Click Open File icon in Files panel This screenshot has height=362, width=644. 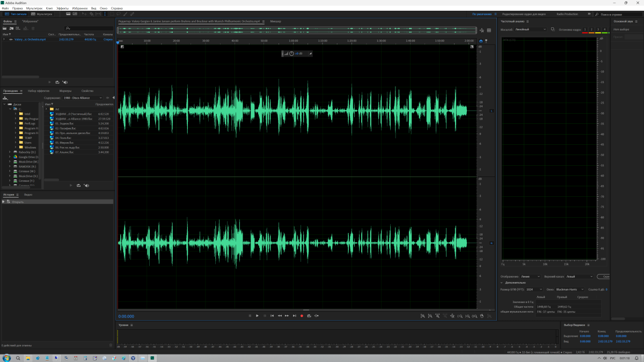(x=5, y=28)
